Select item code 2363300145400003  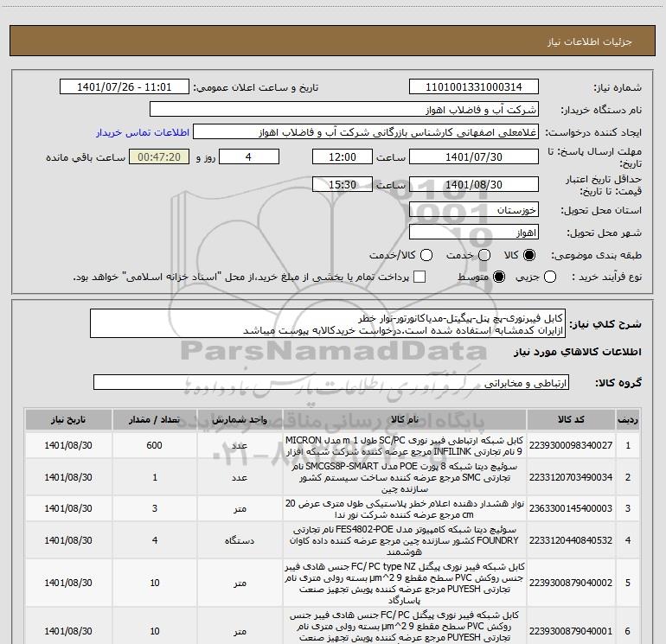point(571,508)
